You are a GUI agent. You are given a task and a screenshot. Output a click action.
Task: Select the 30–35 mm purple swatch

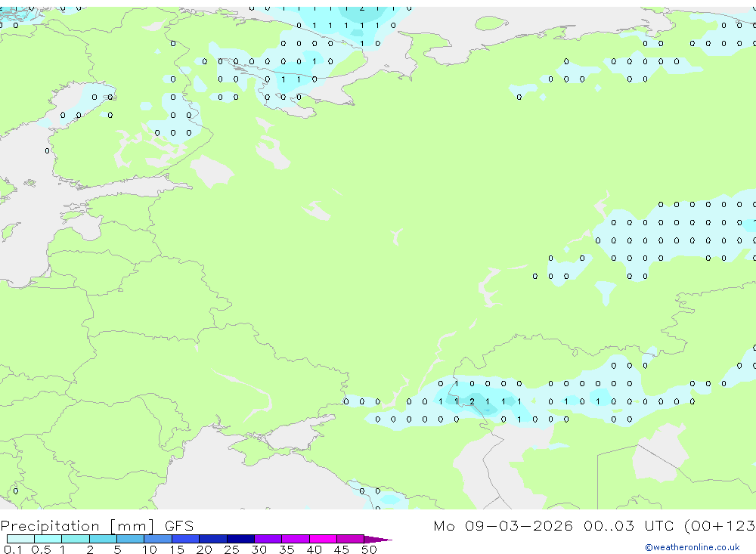pyautogui.click(x=268, y=539)
